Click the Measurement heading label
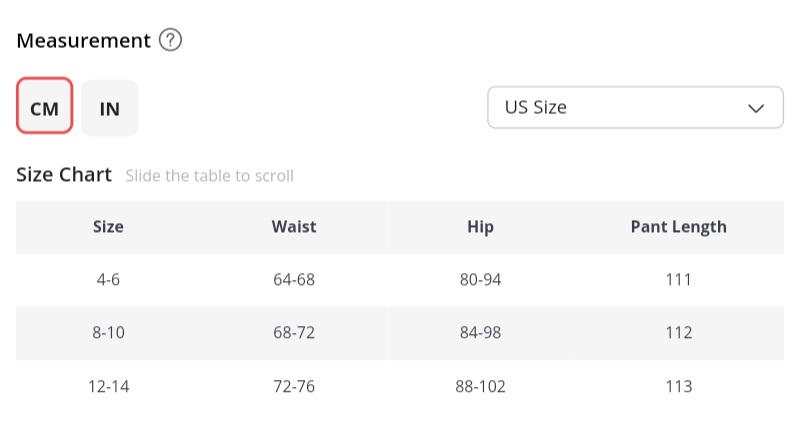Screen dimensions: 800x448 (x=83, y=41)
